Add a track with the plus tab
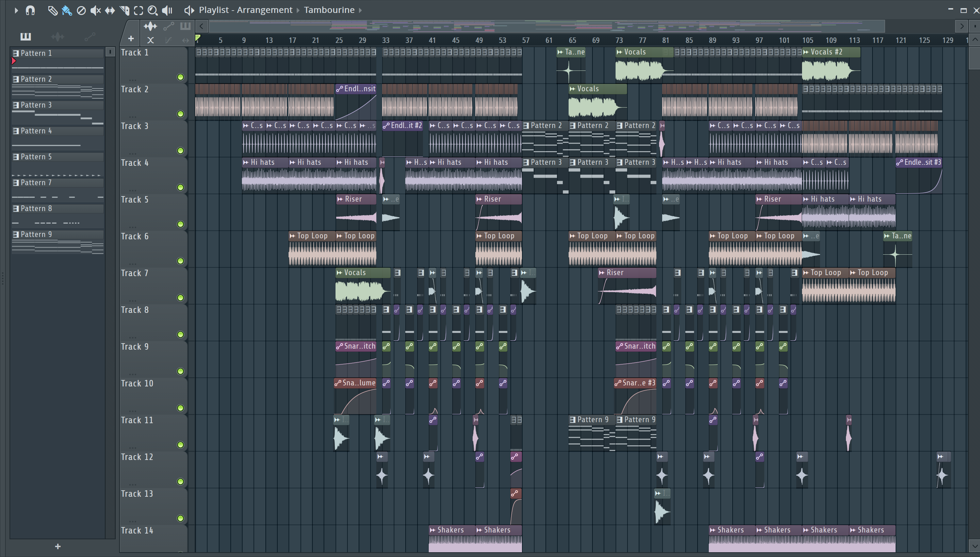Image resolution: width=980 pixels, height=557 pixels. point(131,38)
